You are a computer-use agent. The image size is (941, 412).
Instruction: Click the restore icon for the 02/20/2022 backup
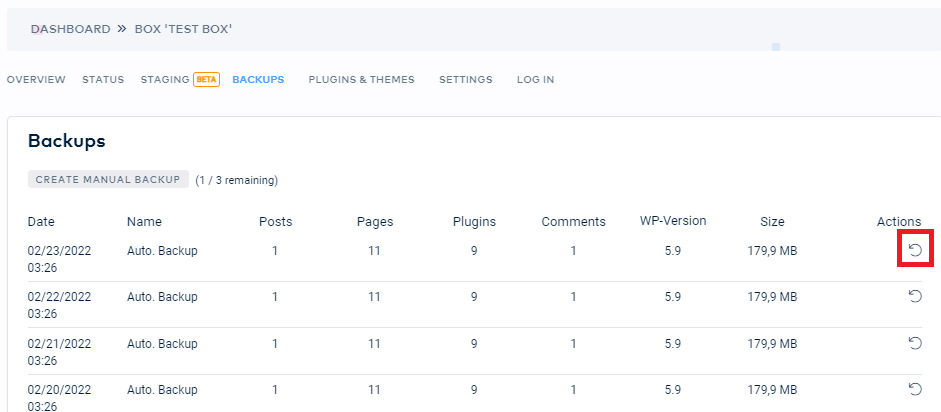coord(915,389)
